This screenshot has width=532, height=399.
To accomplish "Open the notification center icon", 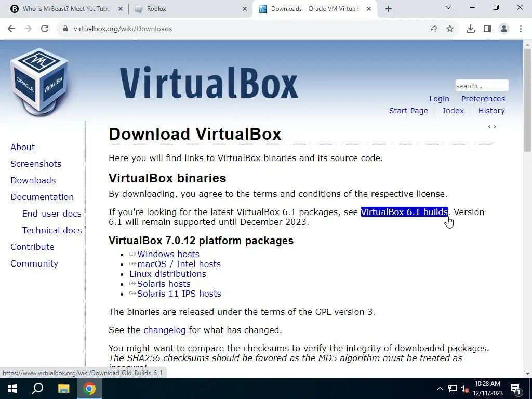I will click(515, 389).
